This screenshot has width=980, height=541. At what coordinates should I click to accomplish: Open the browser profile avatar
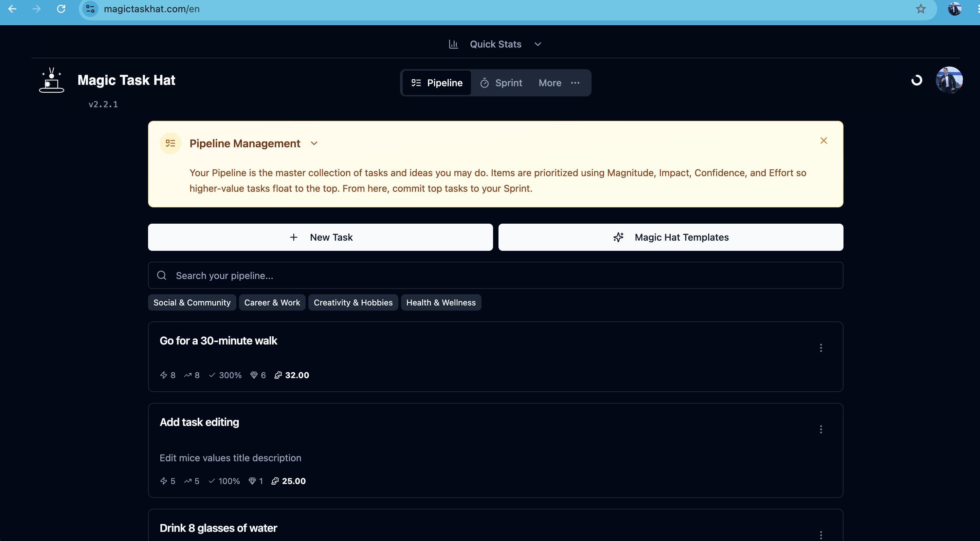coord(955,9)
